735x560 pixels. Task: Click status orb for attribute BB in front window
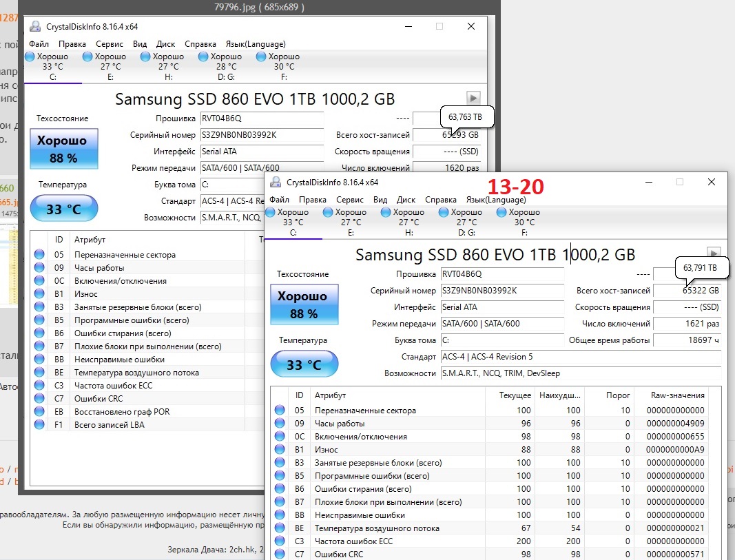click(x=280, y=515)
